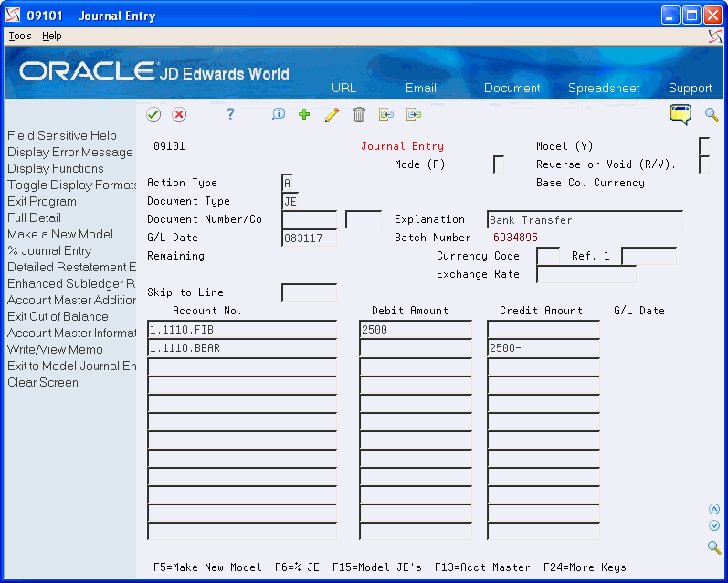The width and height of the screenshot is (728, 583).
Task: Click Account Master Information sidebar link
Action: (x=71, y=333)
